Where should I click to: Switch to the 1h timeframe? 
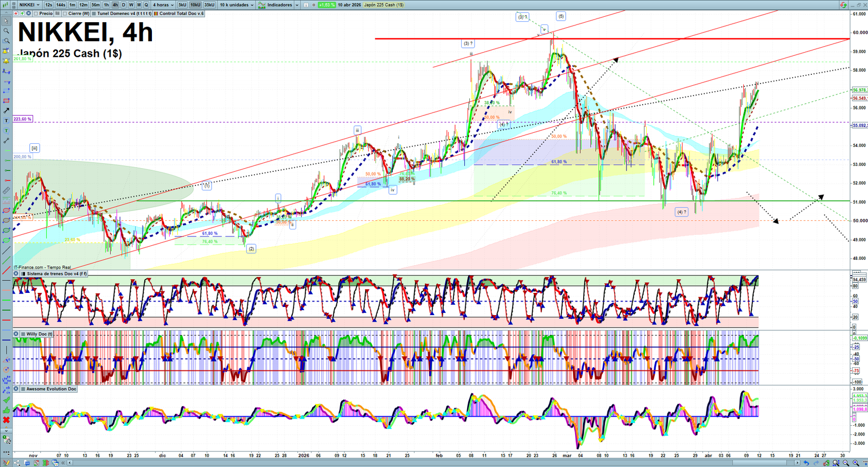106,5
